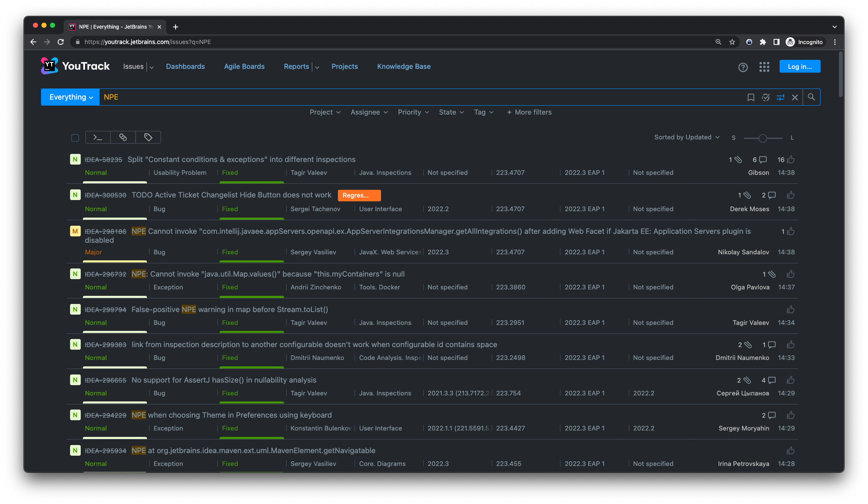Expand the Assignee filter
The height and width of the screenshot is (504, 868).
tap(369, 112)
